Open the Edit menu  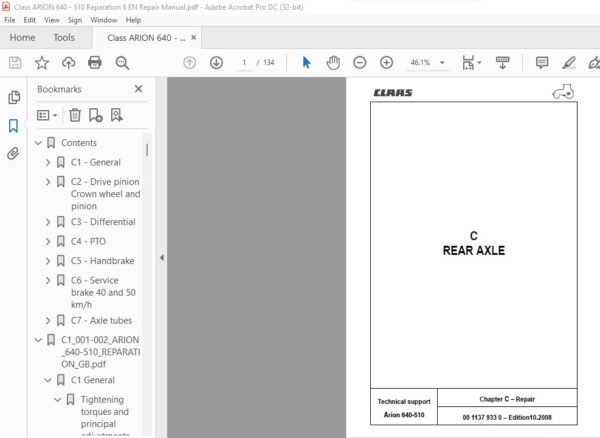[x=29, y=20]
